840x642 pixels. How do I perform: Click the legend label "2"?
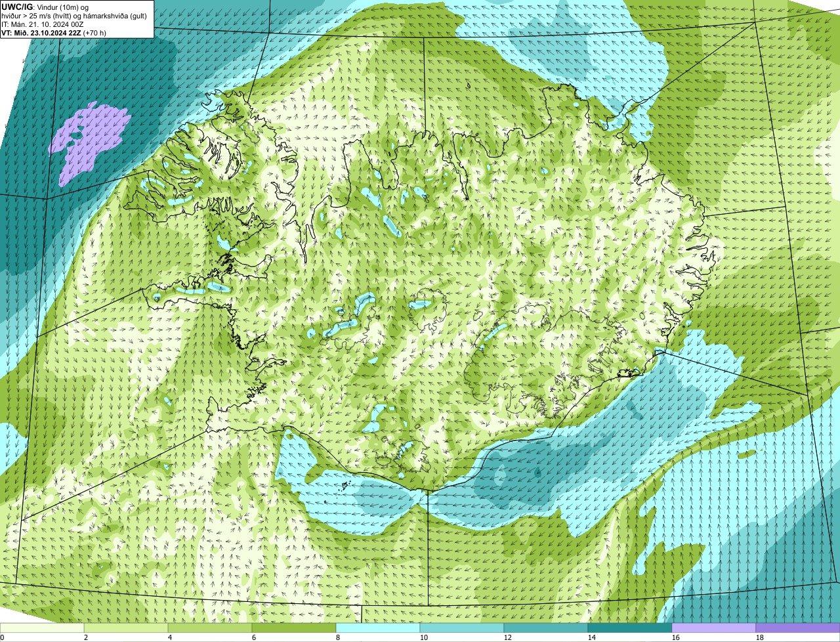pyautogui.click(x=86, y=637)
